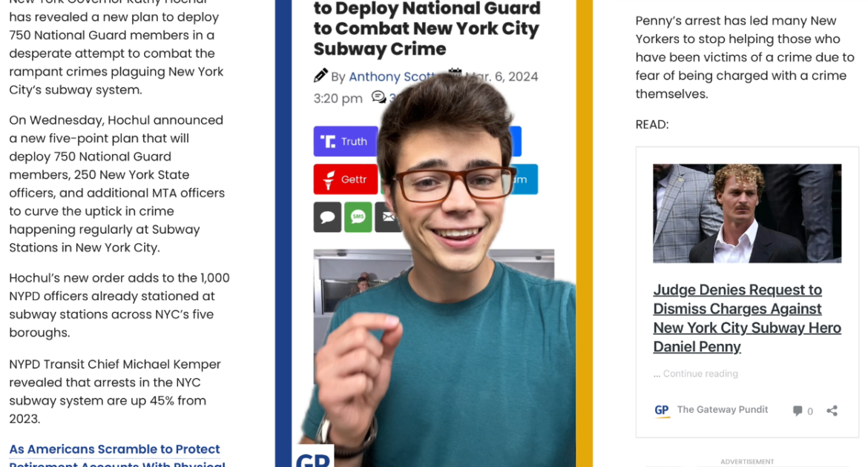The width and height of the screenshot is (868, 467).
Task: Open comment count icon on related card
Action: click(x=797, y=411)
